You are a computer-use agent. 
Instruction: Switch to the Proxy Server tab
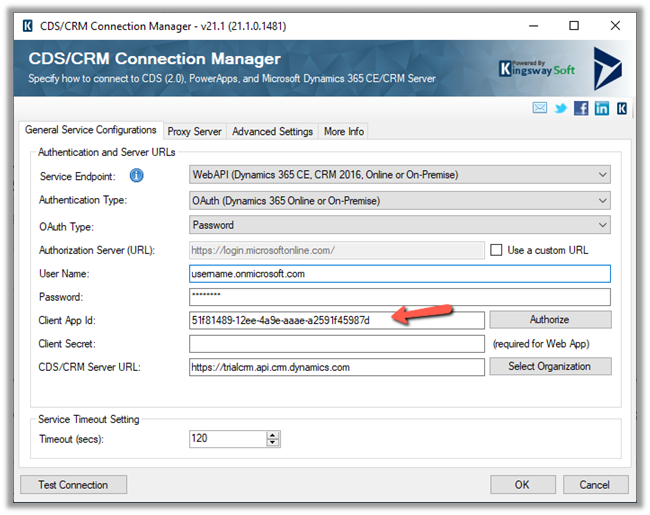pyautogui.click(x=194, y=131)
